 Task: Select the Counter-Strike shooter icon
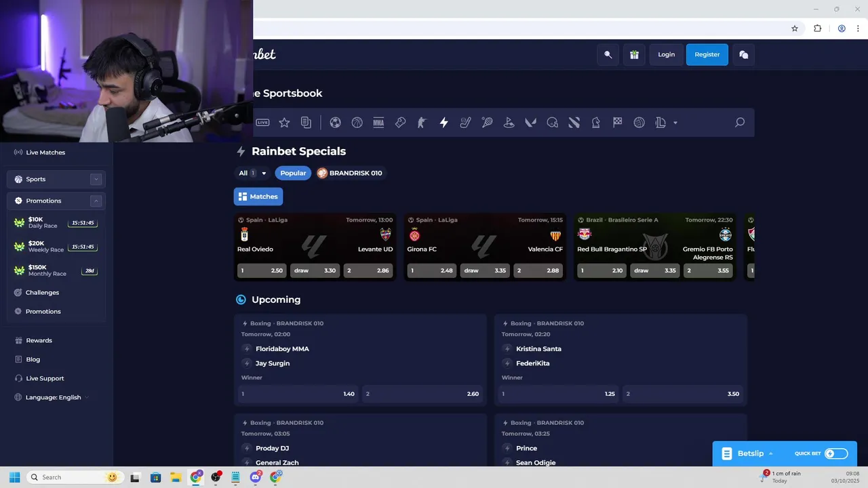coord(422,123)
